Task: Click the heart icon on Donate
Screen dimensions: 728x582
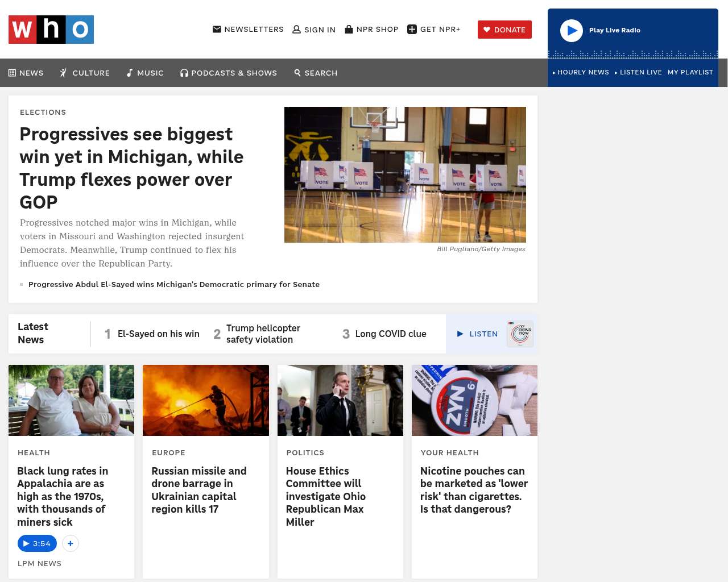Action: click(487, 30)
